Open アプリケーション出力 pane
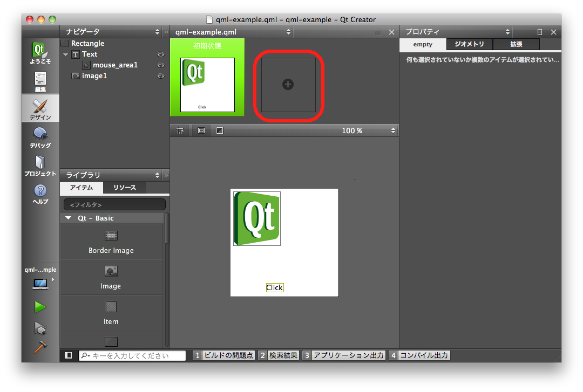The height and width of the screenshot is (392, 583). coord(344,355)
